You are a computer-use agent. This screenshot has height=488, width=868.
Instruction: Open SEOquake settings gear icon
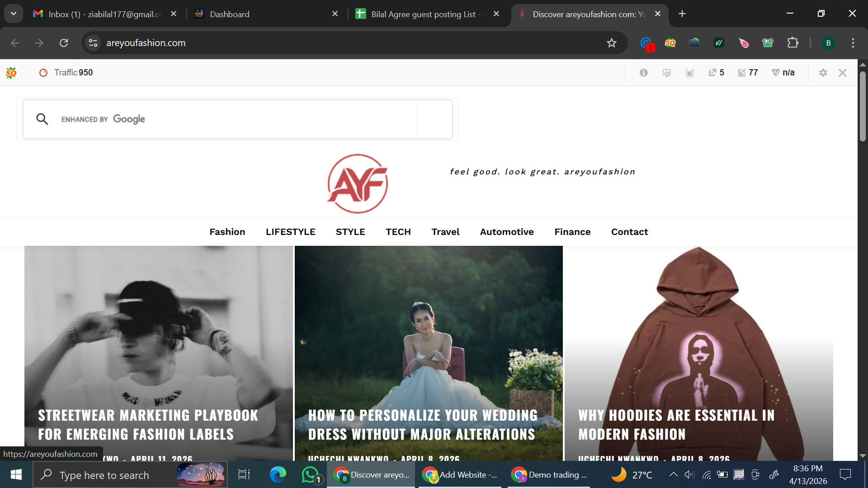pos(823,73)
